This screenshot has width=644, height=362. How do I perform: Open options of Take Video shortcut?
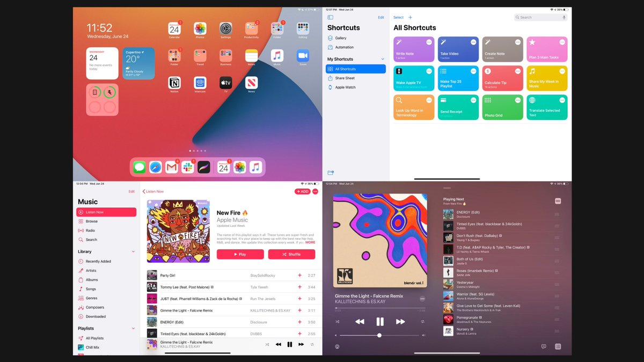[x=473, y=42]
